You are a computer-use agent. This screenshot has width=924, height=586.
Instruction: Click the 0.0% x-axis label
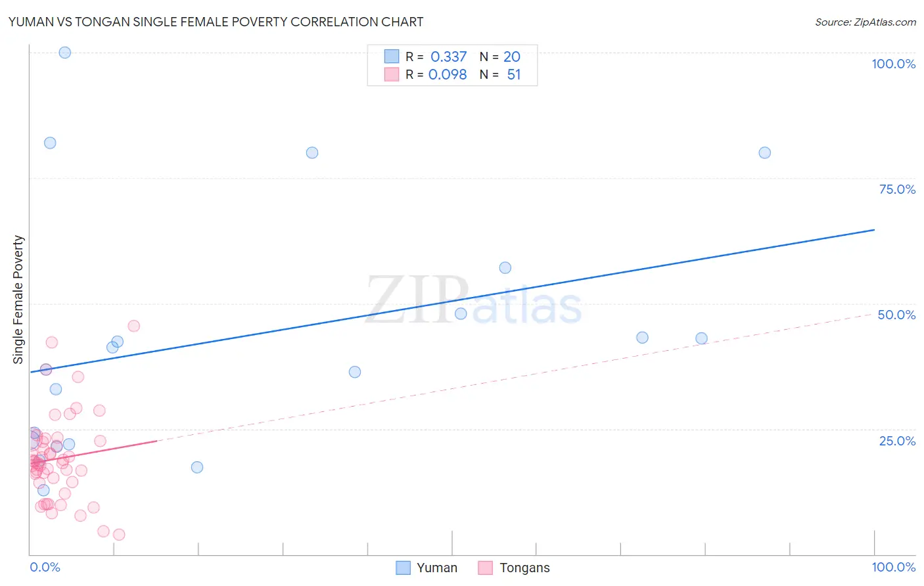coord(45,567)
